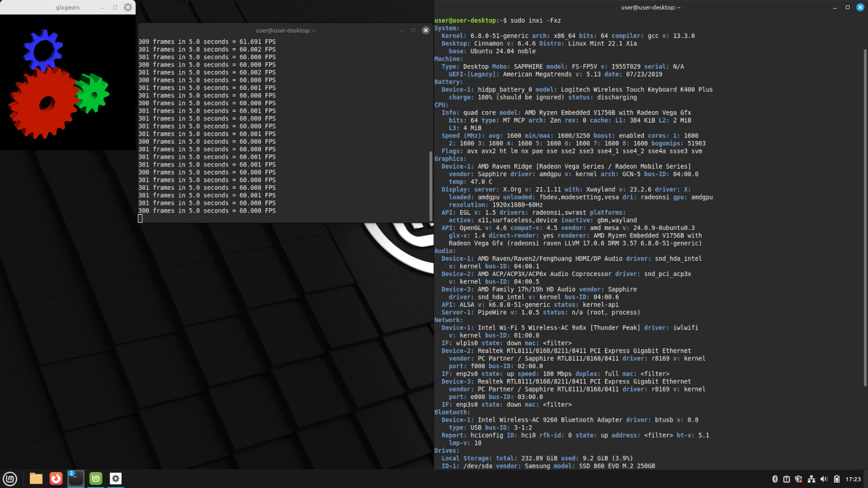Select the grouped Terminal icon in taskbar
The image size is (868, 488).
(76, 478)
